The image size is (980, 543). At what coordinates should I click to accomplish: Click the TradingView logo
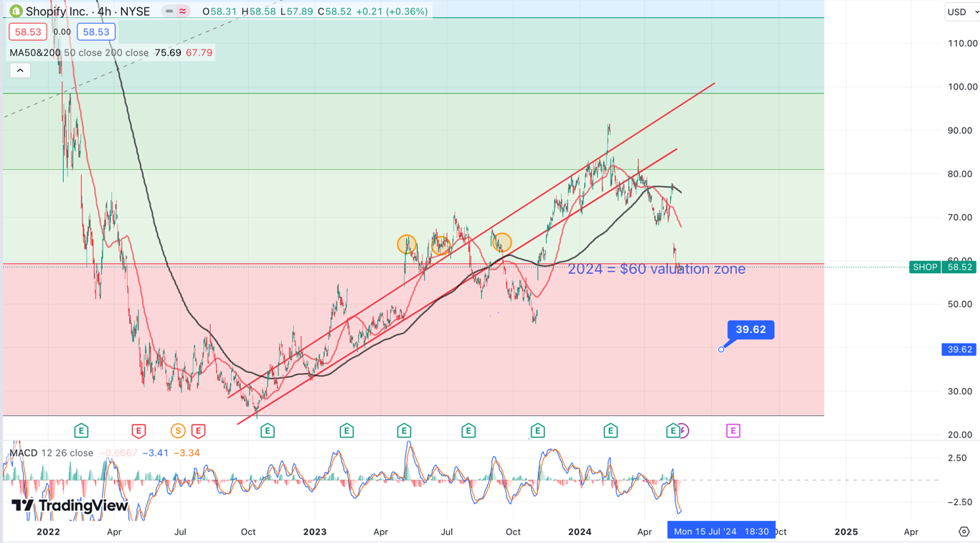(x=70, y=506)
